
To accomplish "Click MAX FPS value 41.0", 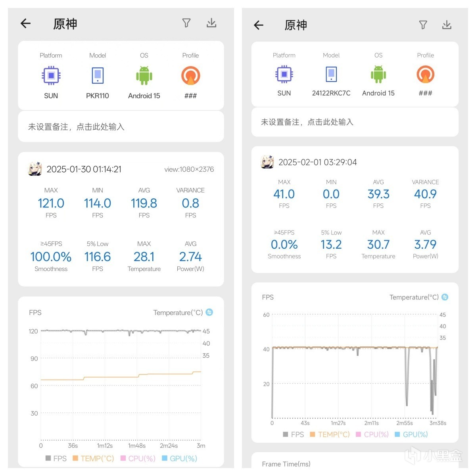I will 284,194.
